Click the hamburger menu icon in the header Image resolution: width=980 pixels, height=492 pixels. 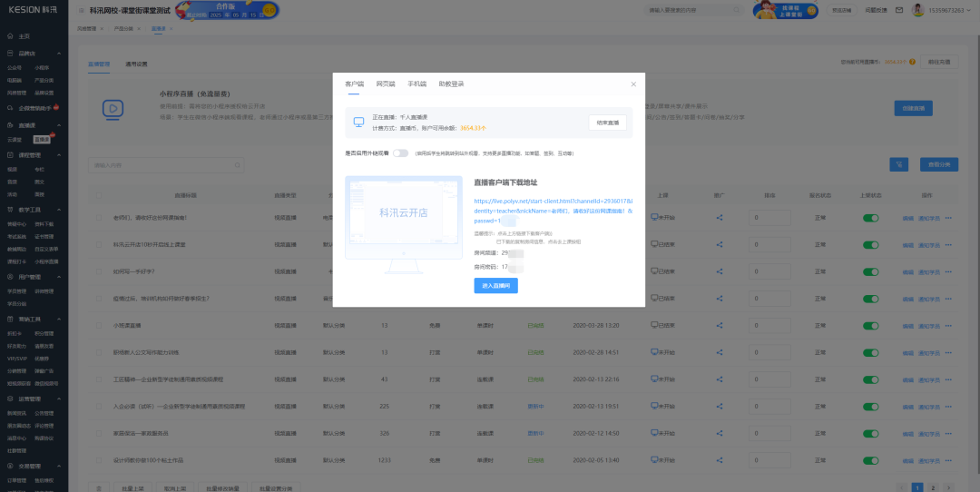82,10
